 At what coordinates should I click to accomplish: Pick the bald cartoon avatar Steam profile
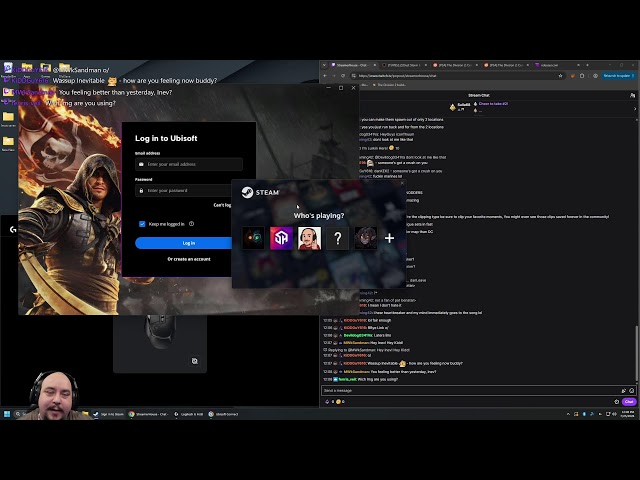tap(309, 238)
